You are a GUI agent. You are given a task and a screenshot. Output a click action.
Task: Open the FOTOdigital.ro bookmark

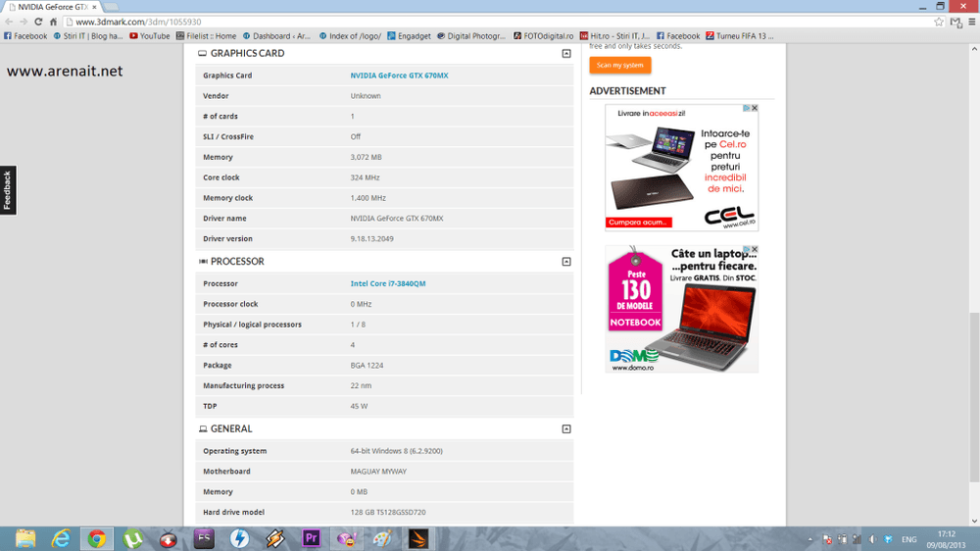pos(543,36)
